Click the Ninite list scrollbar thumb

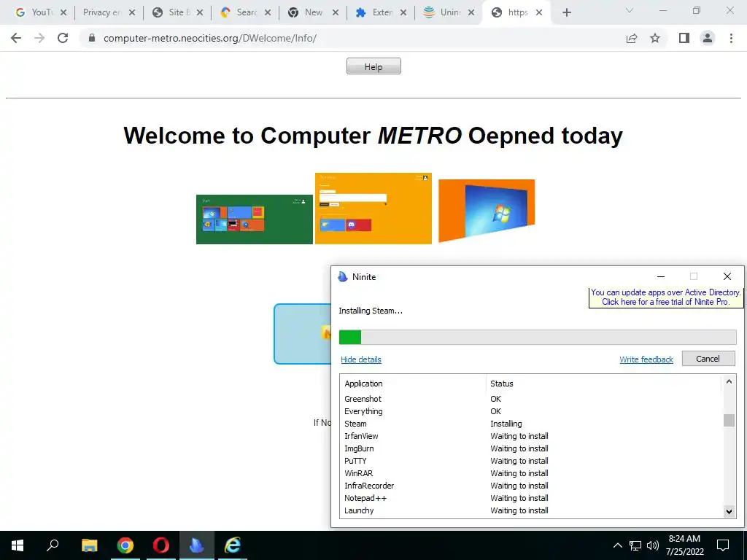[x=729, y=421]
